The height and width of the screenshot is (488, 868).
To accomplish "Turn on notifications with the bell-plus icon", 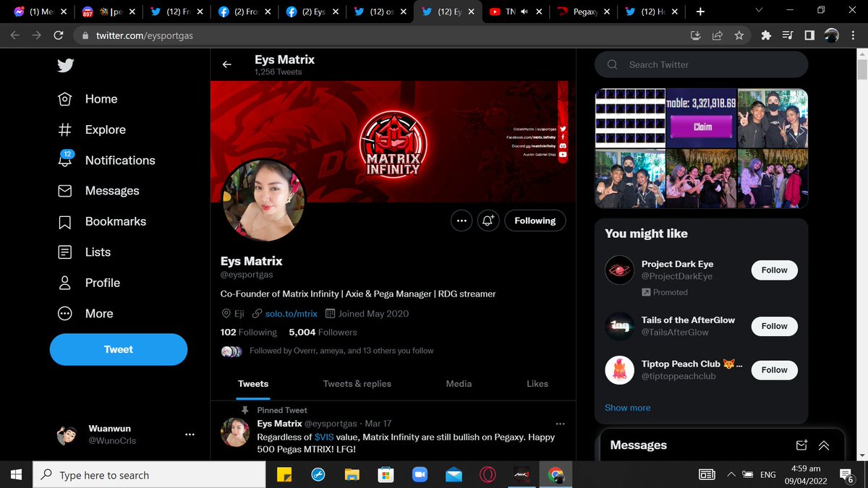I will coord(488,221).
